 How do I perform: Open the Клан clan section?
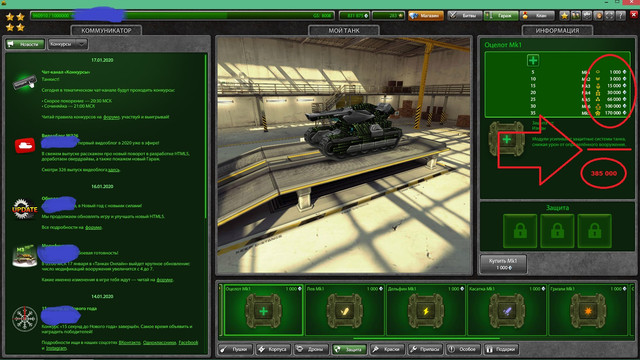(x=537, y=16)
